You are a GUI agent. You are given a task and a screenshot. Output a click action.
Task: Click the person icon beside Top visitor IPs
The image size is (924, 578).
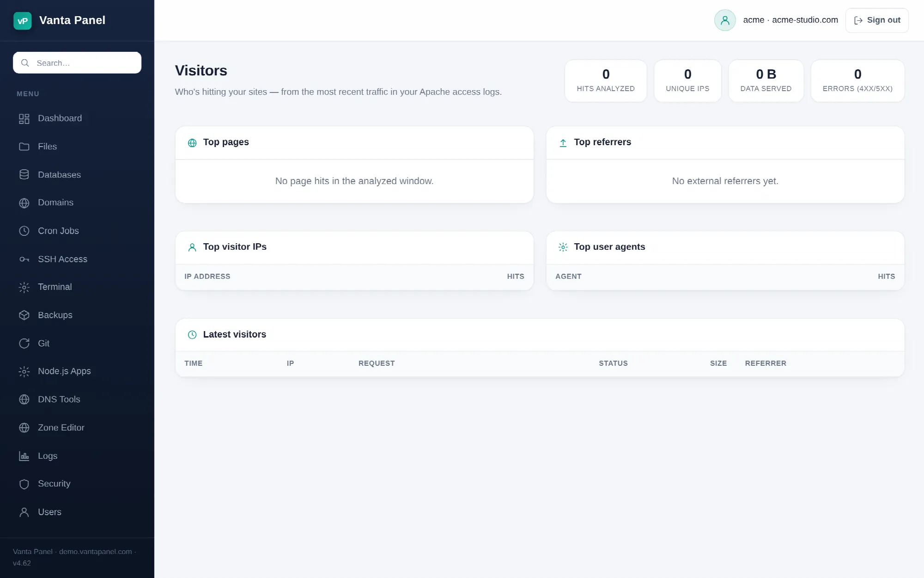[192, 247]
